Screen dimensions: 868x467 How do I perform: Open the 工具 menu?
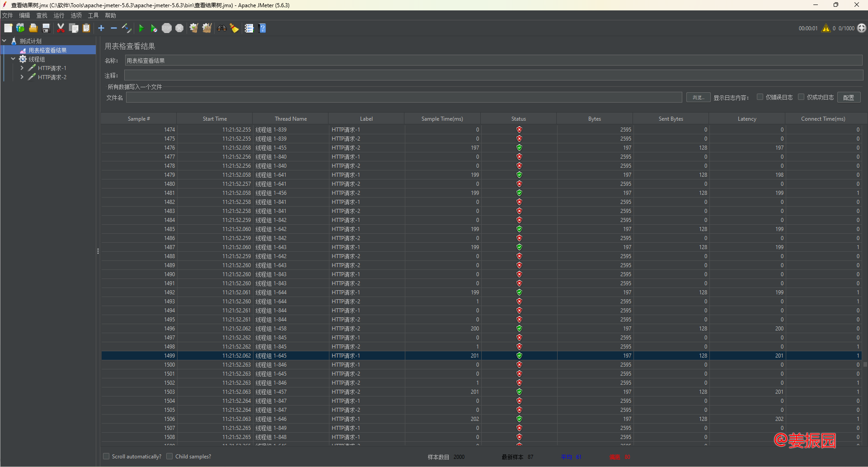coord(93,15)
